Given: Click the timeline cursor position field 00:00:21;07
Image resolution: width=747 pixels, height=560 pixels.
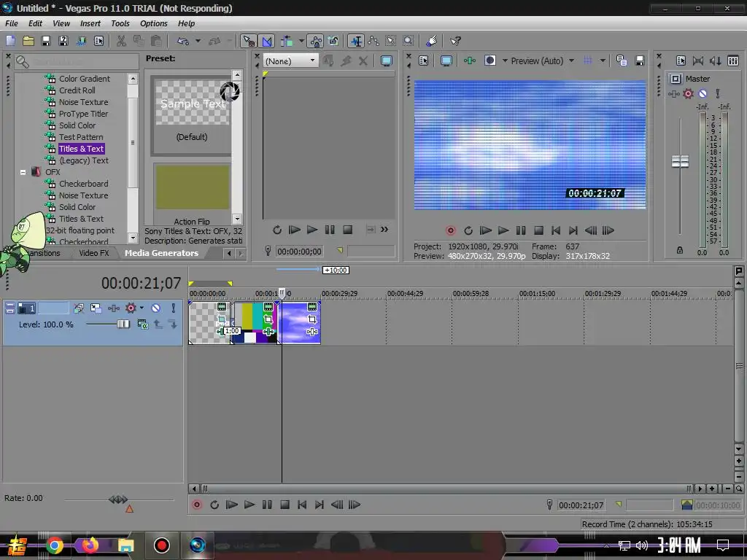Looking at the screenshot, I should pyautogui.click(x=581, y=505).
